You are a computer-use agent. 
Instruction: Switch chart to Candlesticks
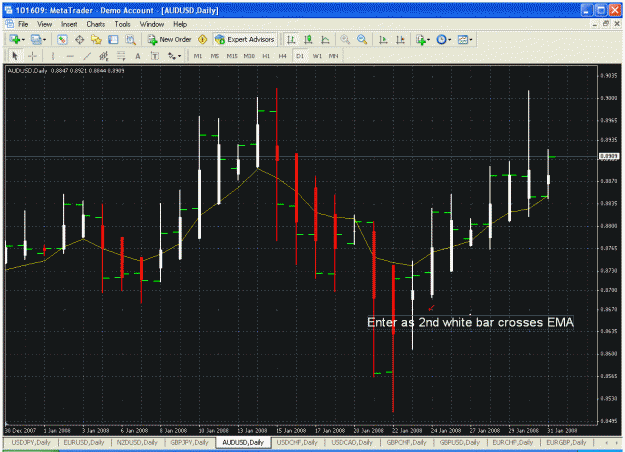[x=308, y=39]
